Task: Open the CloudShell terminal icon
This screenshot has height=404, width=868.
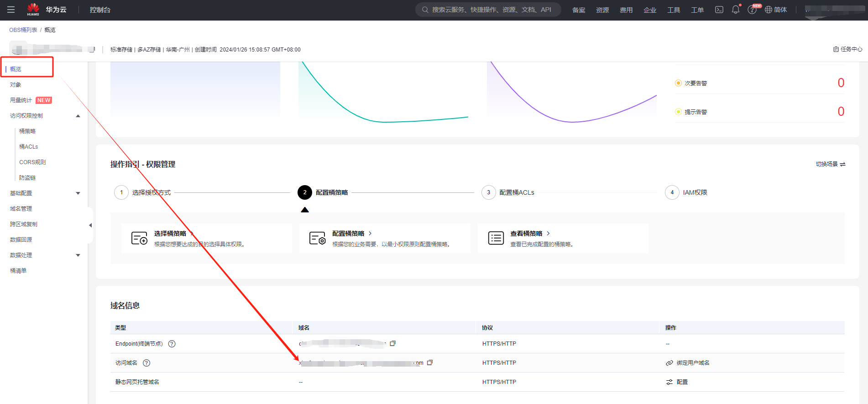Action: tap(719, 10)
